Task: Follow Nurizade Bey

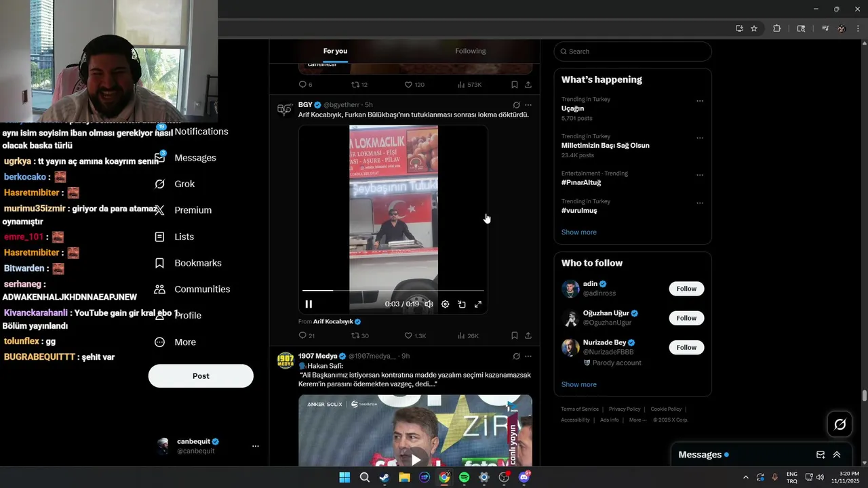Action: [x=686, y=348]
